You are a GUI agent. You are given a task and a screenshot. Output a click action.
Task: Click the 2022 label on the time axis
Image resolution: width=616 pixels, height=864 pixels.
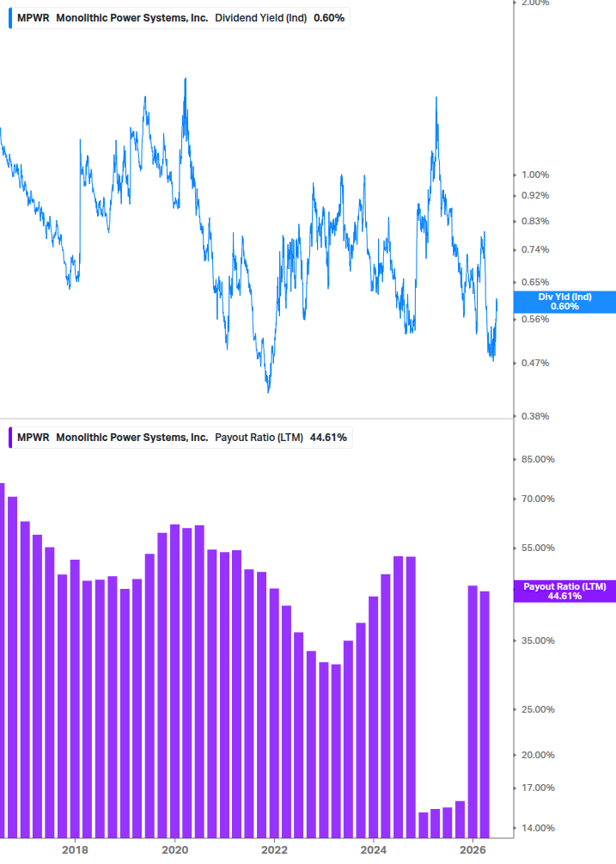[274, 849]
